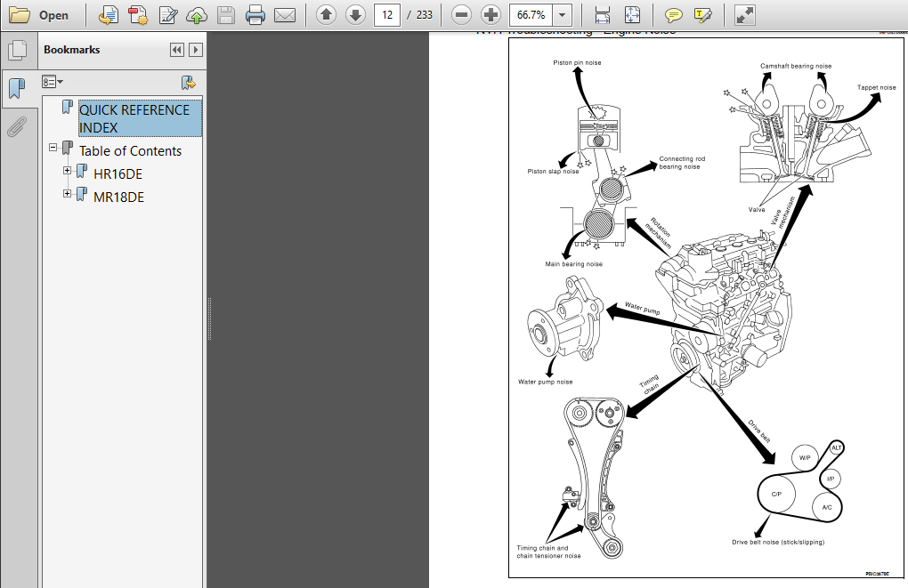
Task: Toggle the Bookmarks panel icon
Action: [x=18, y=89]
